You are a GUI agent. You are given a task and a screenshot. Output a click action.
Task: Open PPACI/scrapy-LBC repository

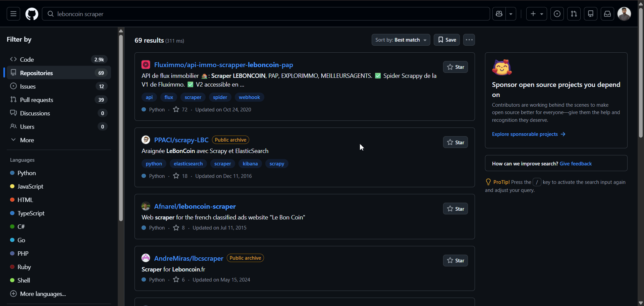point(181,140)
